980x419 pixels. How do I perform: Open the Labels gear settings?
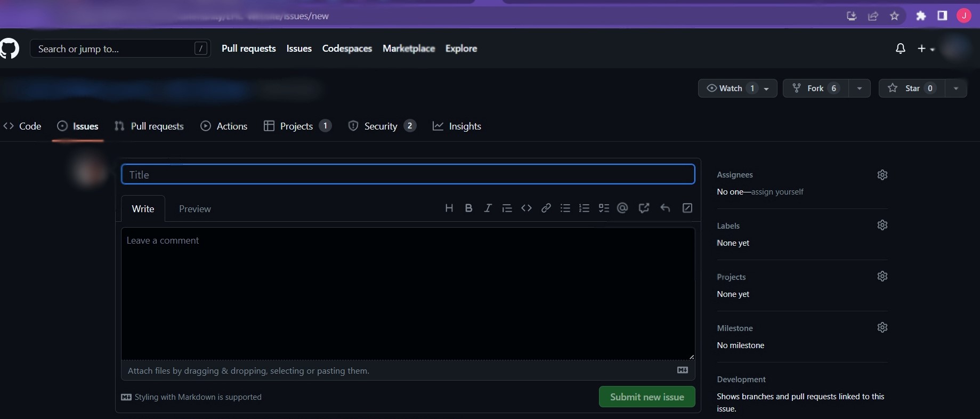882,225
